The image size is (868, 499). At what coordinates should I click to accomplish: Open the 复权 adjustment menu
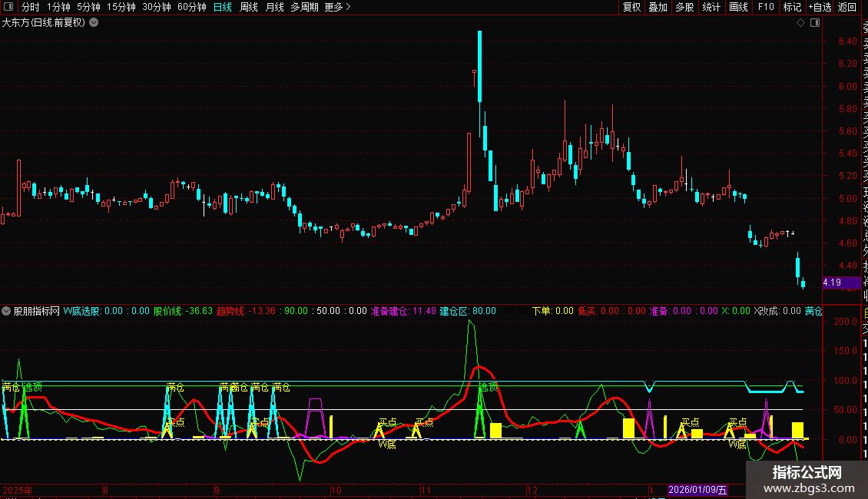click(x=631, y=7)
